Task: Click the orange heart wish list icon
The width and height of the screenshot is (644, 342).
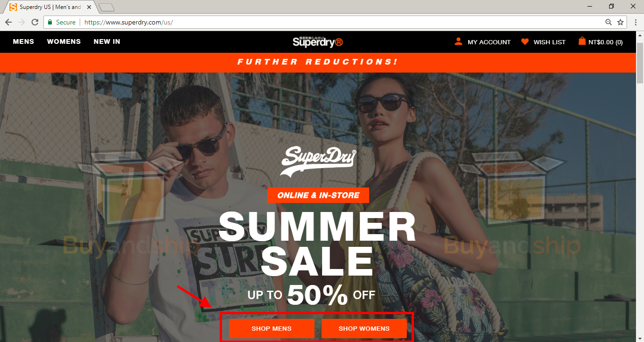Action: pyautogui.click(x=525, y=41)
